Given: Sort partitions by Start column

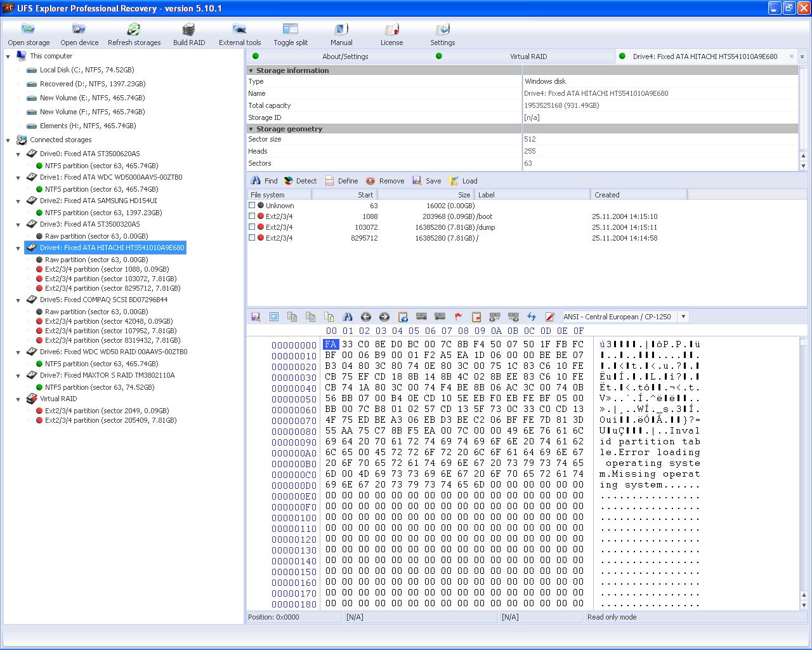Looking at the screenshot, I should click(345, 195).
